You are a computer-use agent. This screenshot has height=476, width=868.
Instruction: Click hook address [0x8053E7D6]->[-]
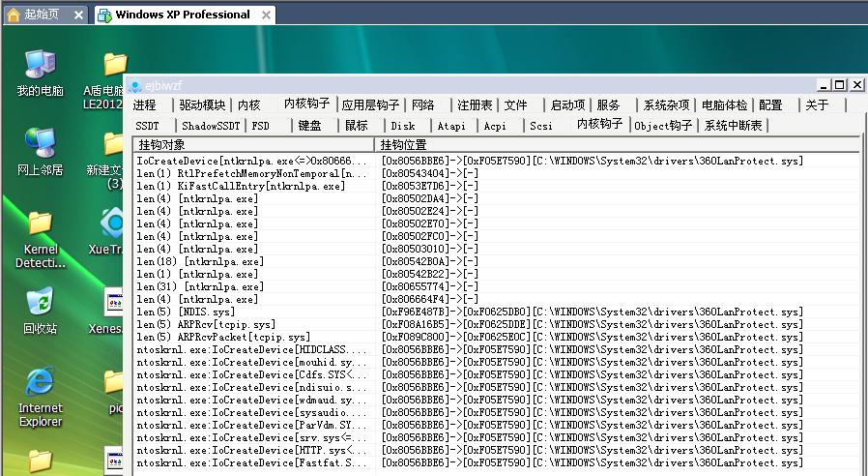click(x=429, y=186)
